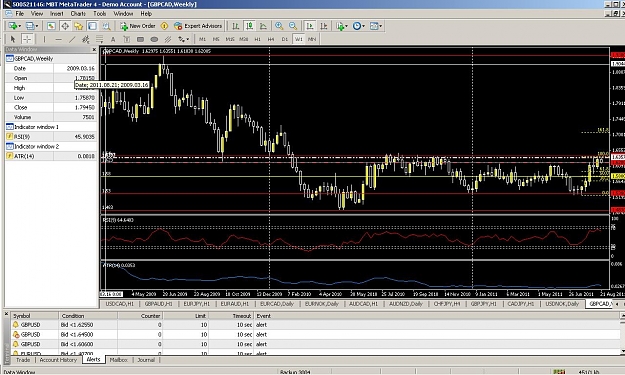Toggle the Terminal window icon

pyautogui.click(x=92, y=26)
